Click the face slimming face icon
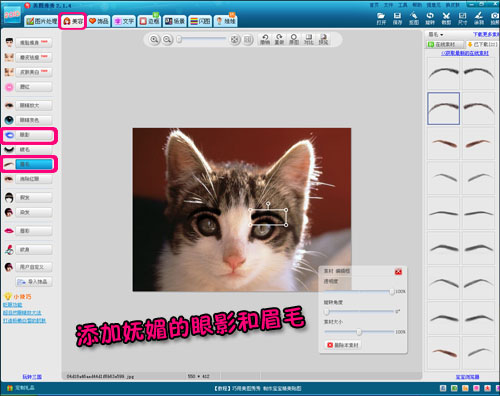The height and width of the screenshot is (396, 500). (x=9, y=42)
